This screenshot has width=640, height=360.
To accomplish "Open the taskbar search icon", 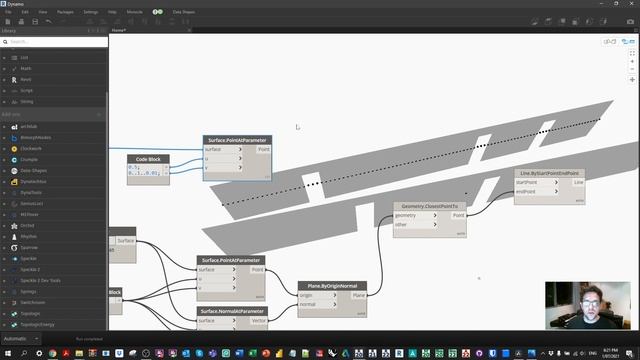I will tap(24, 353).
